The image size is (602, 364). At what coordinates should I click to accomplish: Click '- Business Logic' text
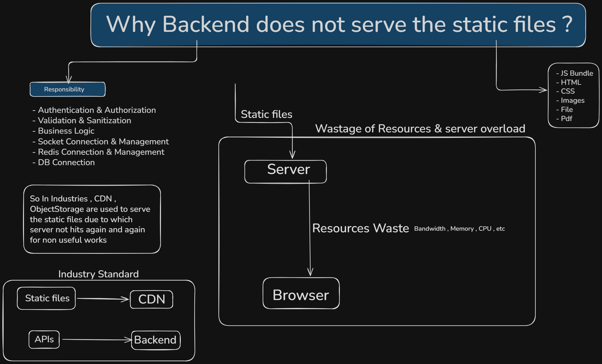pyautogui.click(x=63, y=131)
